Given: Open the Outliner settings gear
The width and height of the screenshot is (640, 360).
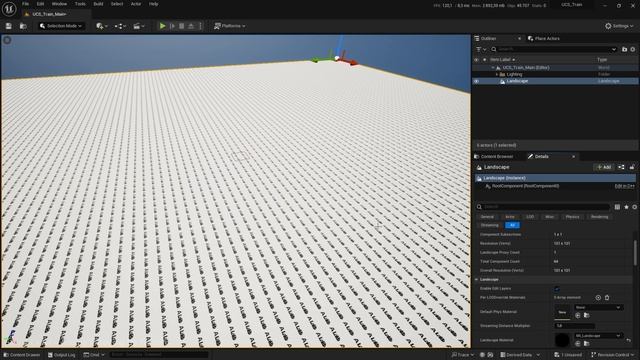Looking at the screenshot, I should [633, 49].
